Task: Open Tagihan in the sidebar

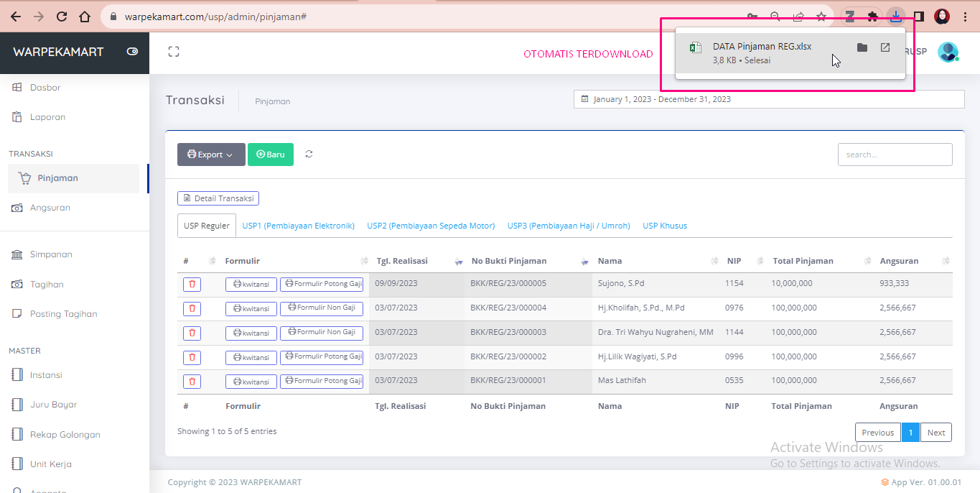Action: [x=47, y=285]
